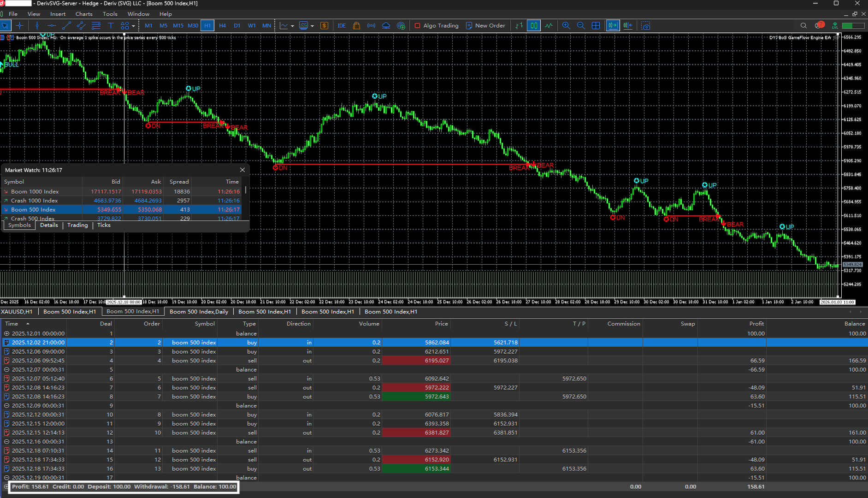The width and height of the screenshot is (868, 498).
Task: Open the market shopping bag icon
Action: (356, 26)
